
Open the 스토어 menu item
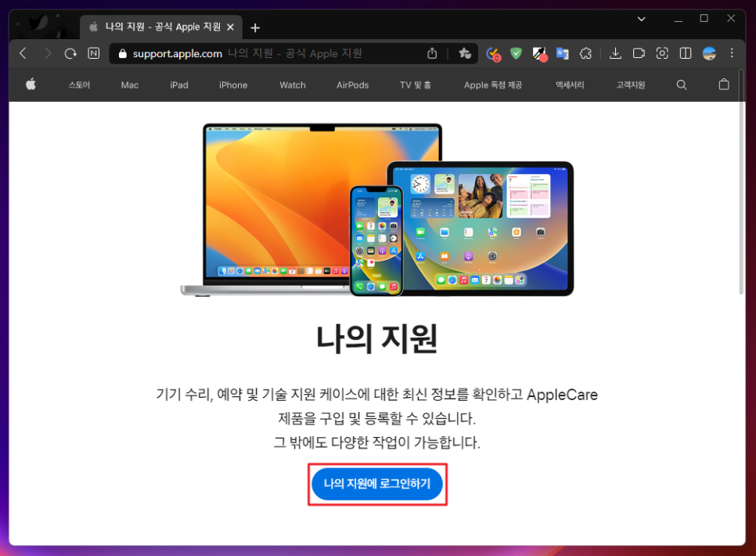coord(79,85)
